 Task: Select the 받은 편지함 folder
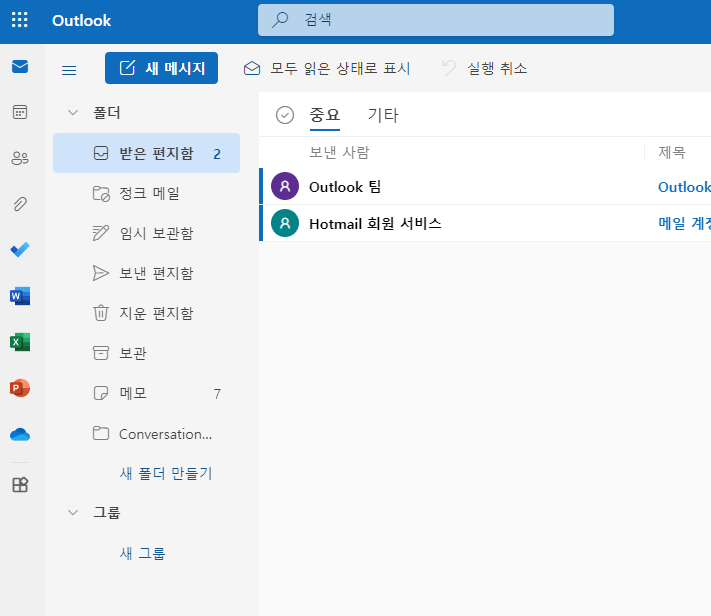pyautogui.click(x=146, y=153)
